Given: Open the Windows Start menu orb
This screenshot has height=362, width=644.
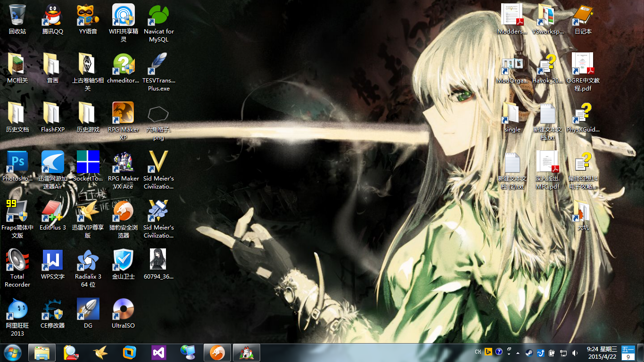Looking at the screenshot, I should [x=13, y=353].
